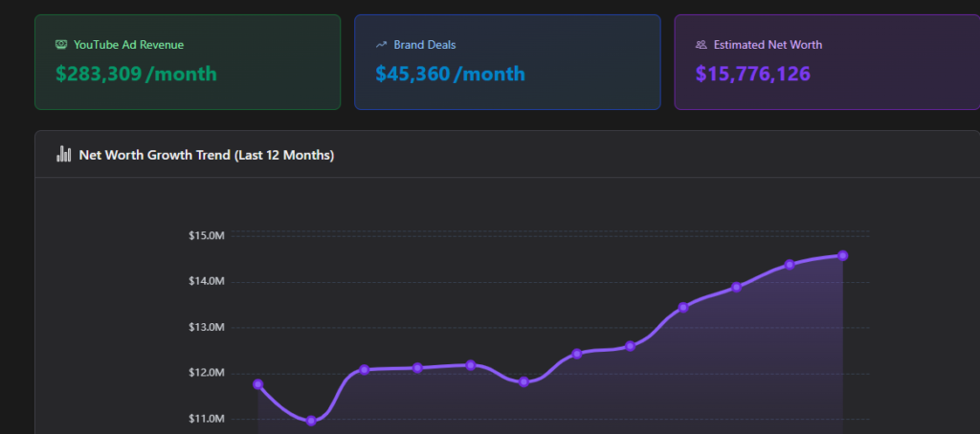Click the $45,360 /month brand deals value
The height and width of the screenshot is (434, 980).
coord(450,74)
